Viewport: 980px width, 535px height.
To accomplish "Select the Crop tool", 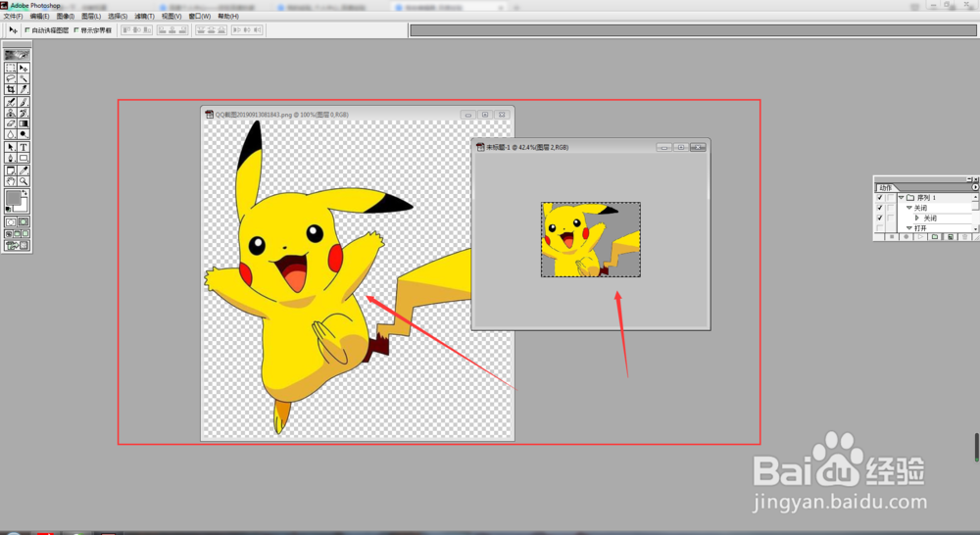I will [10, 89].
